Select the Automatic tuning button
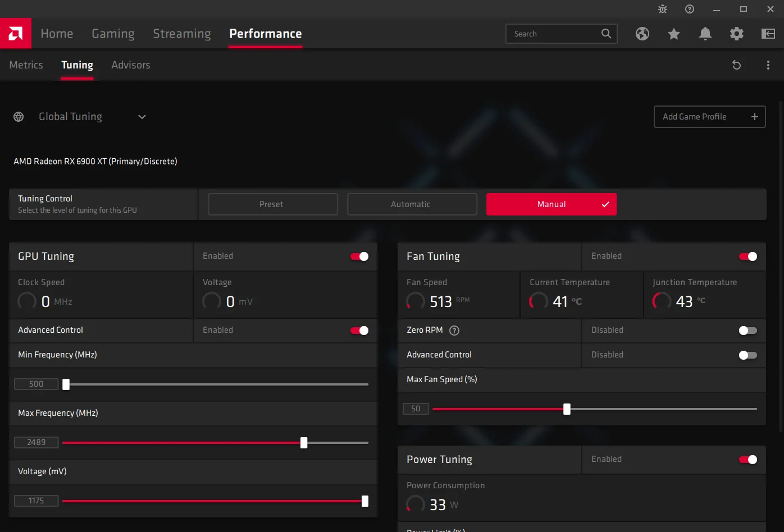The width and height of the screenshot is (784, 532). (x=412, y=204)
